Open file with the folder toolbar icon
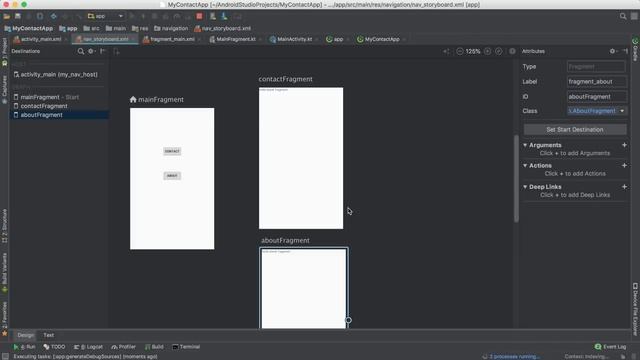Screen dimensions: 640x360 [7, 16]
